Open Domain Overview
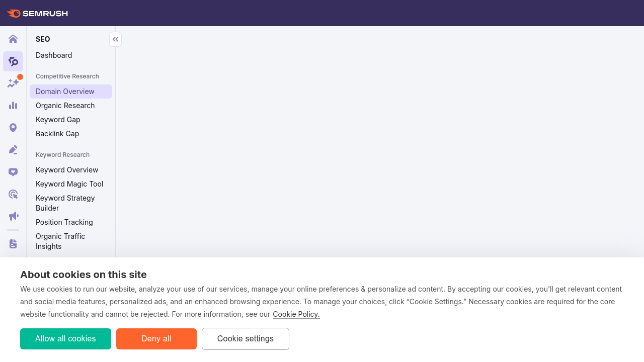The height and width of the screenshot is (362, 644). tap(64, 91)
